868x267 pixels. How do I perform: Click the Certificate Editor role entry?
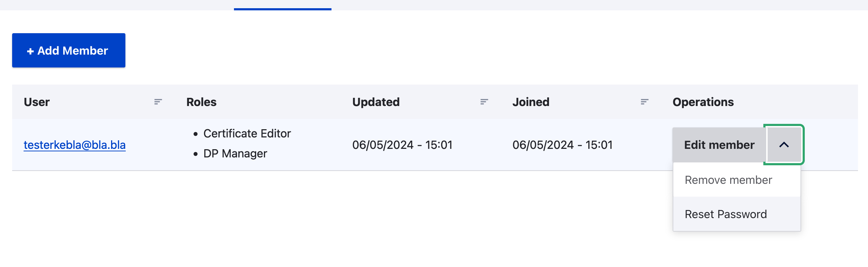[x=247, y=133]
